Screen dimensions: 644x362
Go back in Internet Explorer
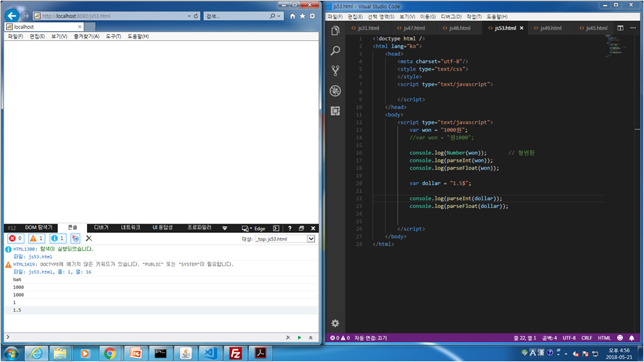click(12, 16)
